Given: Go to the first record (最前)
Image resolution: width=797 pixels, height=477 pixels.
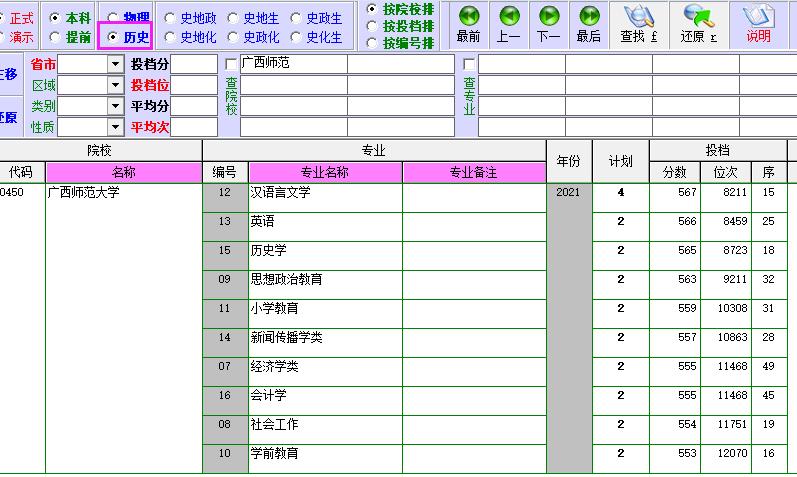Looking at the screenshot, I should tap(468, 23).
